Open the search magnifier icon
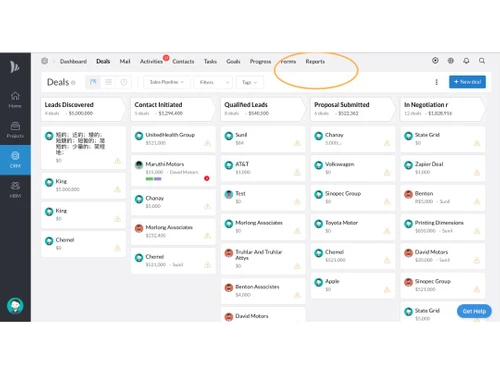This screenshot has width=500, height=375. [482, 61]
